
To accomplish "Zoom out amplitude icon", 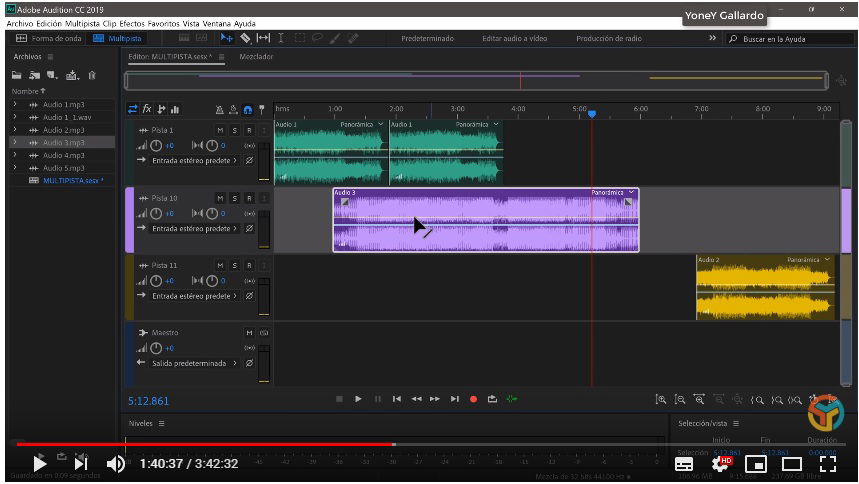I will [x=680, y=400].
